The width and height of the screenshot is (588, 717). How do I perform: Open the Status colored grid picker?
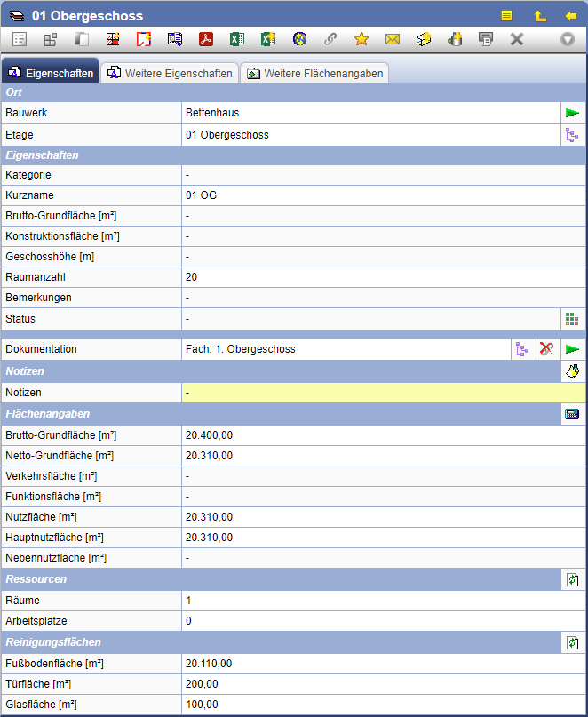click(572, 319)
